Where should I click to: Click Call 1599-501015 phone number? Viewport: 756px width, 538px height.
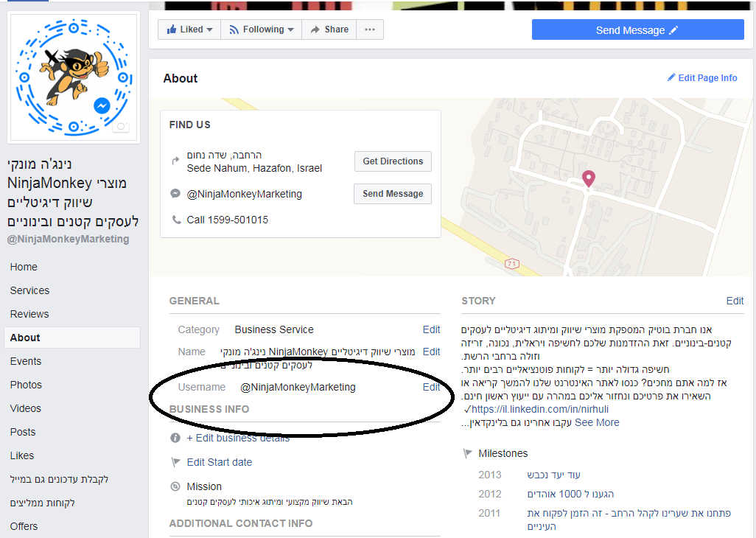point(227,220)
